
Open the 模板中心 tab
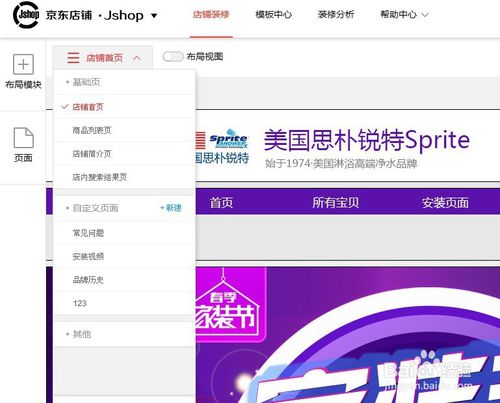point(274,15)
